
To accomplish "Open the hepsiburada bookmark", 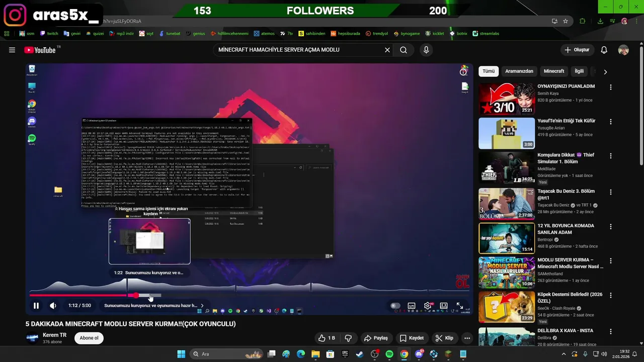I will [x=345, y=34].
